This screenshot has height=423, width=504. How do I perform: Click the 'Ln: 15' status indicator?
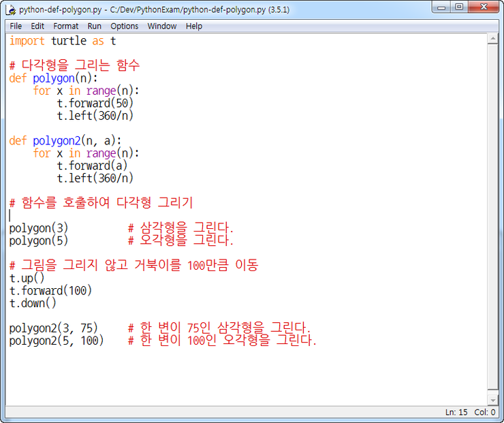point(457,412)
